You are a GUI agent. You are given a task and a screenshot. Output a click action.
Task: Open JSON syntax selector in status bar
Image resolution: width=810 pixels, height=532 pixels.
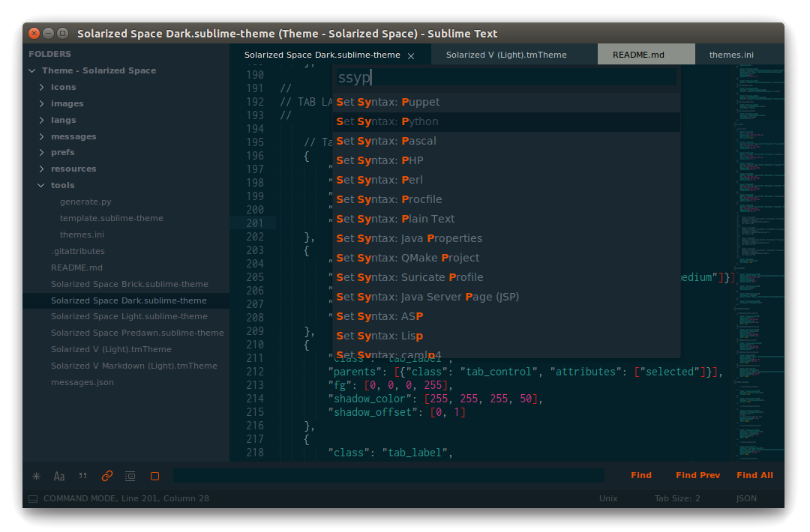click(746, 498)
